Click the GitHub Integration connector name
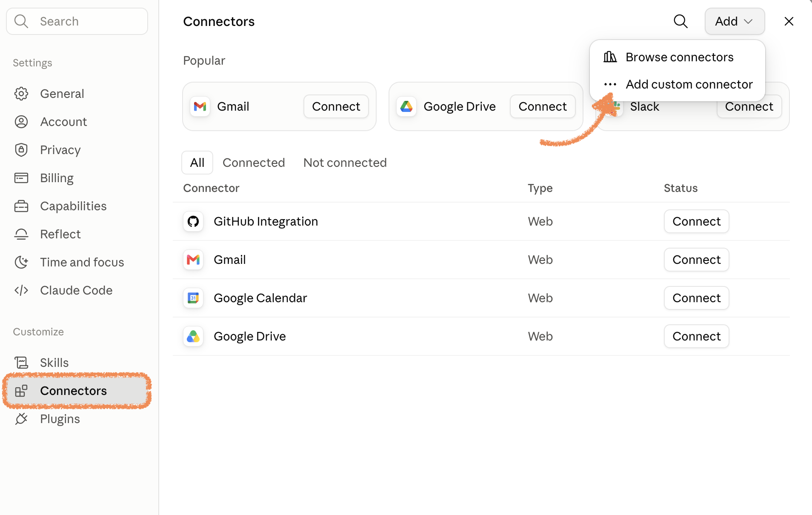The height and width of the screenshot is (515, 812). (266, 221)
